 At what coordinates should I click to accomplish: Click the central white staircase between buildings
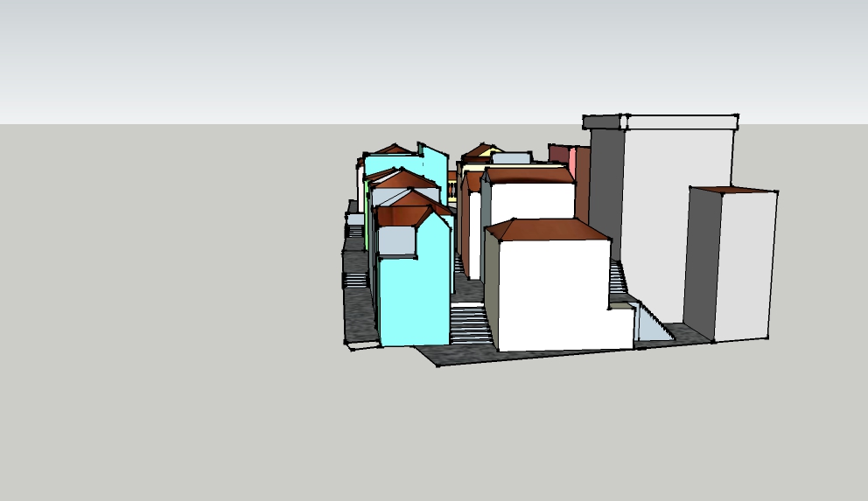tap(469, 324)
